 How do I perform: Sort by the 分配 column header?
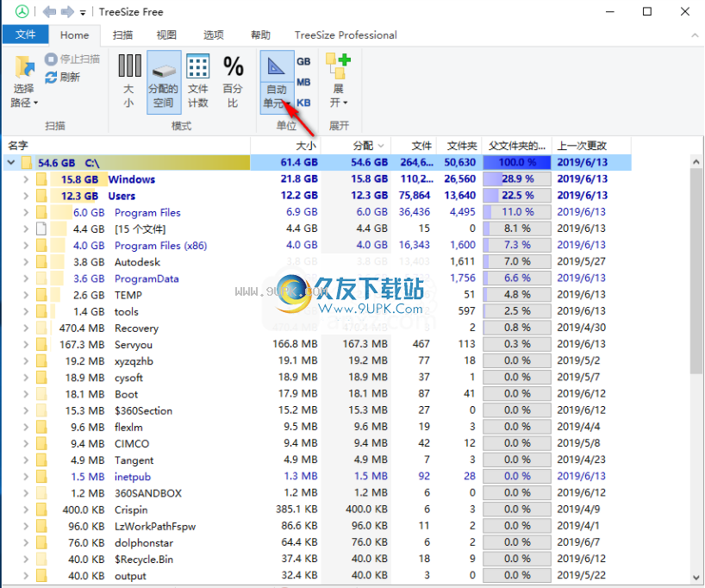pos(356,146)
